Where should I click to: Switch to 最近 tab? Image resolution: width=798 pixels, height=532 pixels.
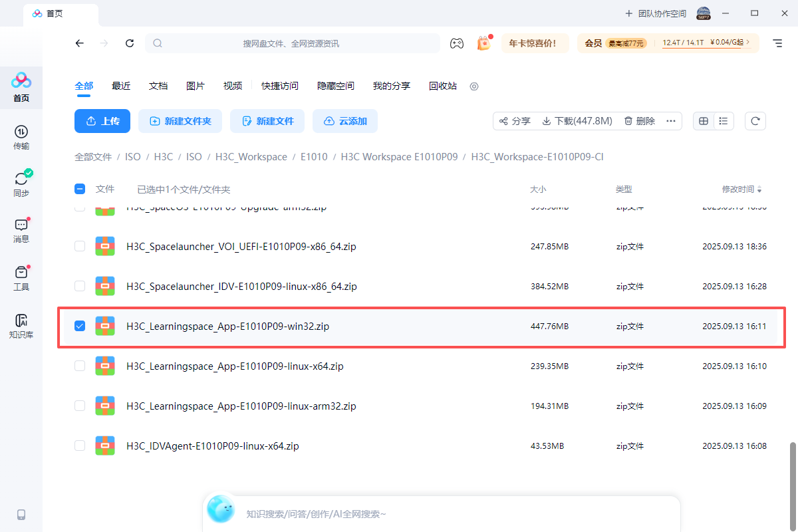(x=121, y=86)
